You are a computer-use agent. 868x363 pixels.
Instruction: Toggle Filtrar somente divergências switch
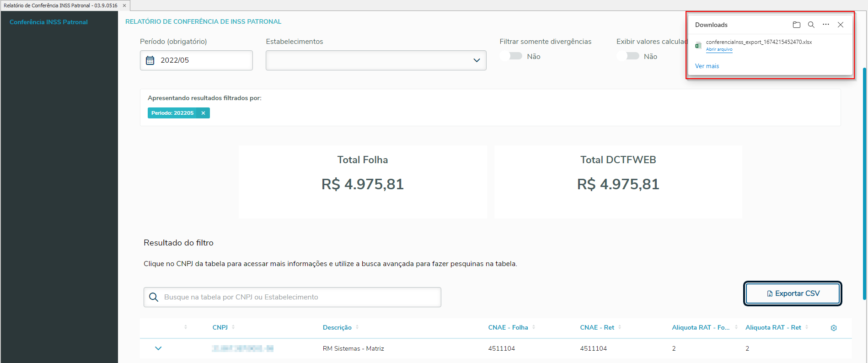[x=511, y=56]
